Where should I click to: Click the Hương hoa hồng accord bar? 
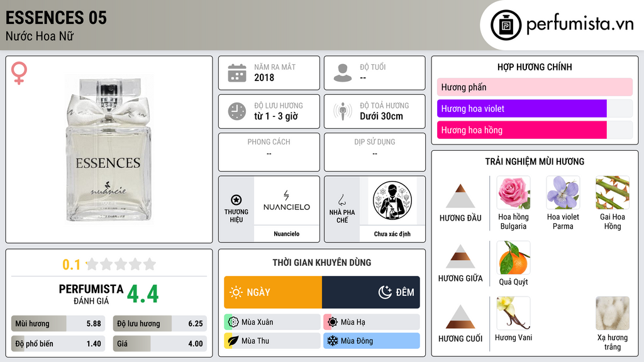535,130
